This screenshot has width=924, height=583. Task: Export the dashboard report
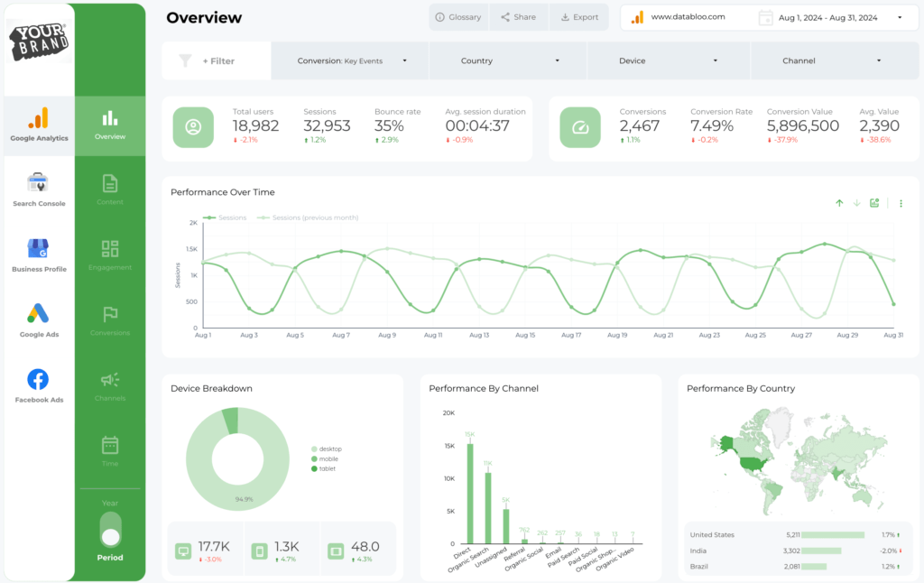pyautogui.click(x=579, y=16)
